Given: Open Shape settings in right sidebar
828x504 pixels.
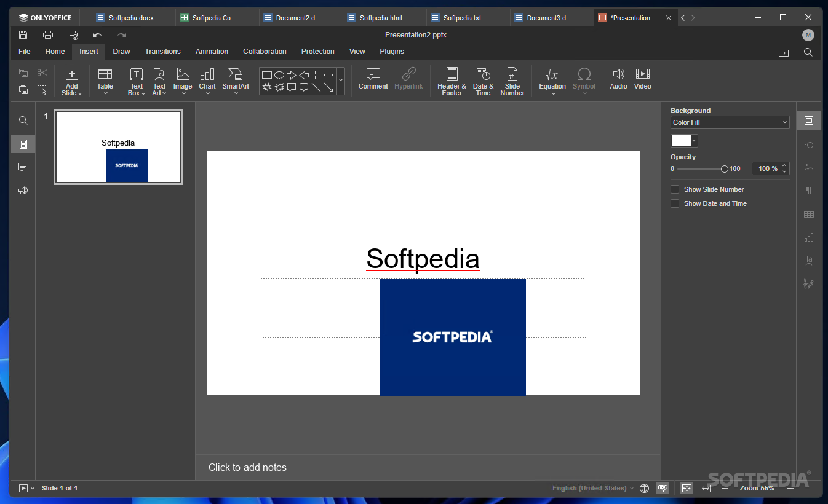Looking at the screenshot, I should coord(809,144).
